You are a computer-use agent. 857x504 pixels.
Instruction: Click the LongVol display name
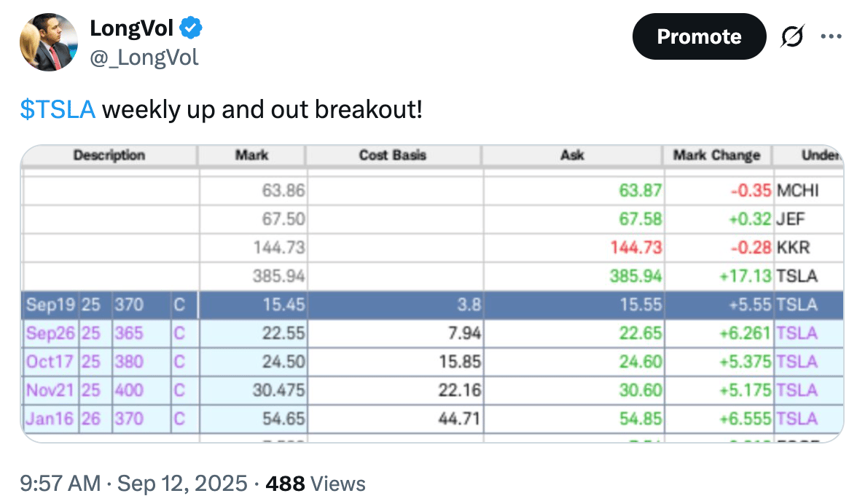click(132, 29)
